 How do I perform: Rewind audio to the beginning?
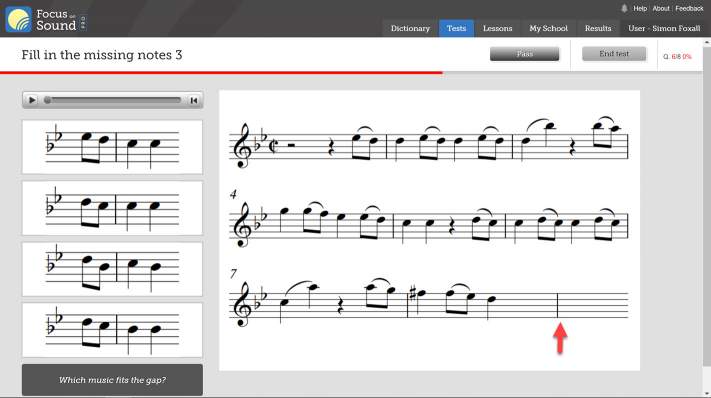(x=194, y=100)
